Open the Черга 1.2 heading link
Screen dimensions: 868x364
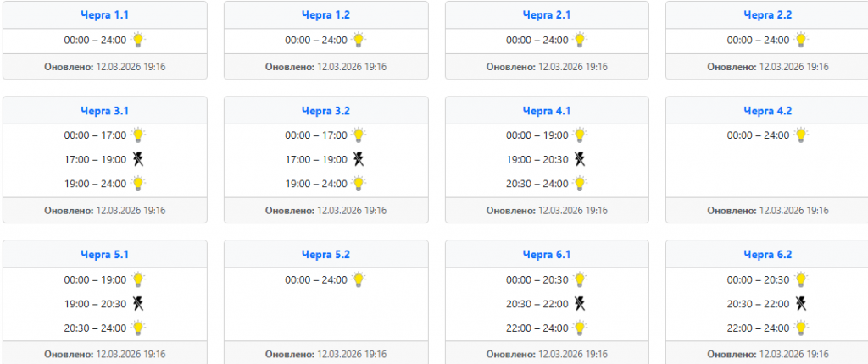coord(325,14)
